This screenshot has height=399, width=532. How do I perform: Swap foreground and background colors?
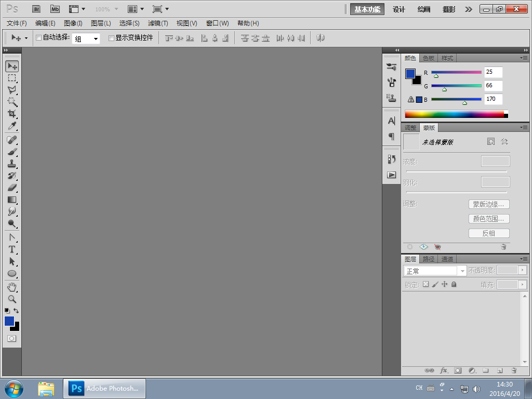click(x=16, y=311)
